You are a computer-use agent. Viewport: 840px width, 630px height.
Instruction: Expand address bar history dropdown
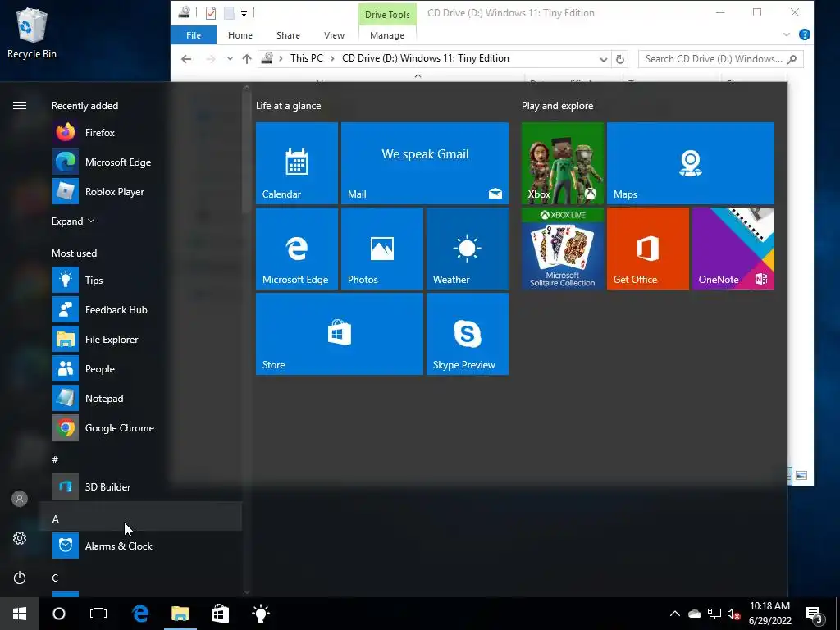603,59
